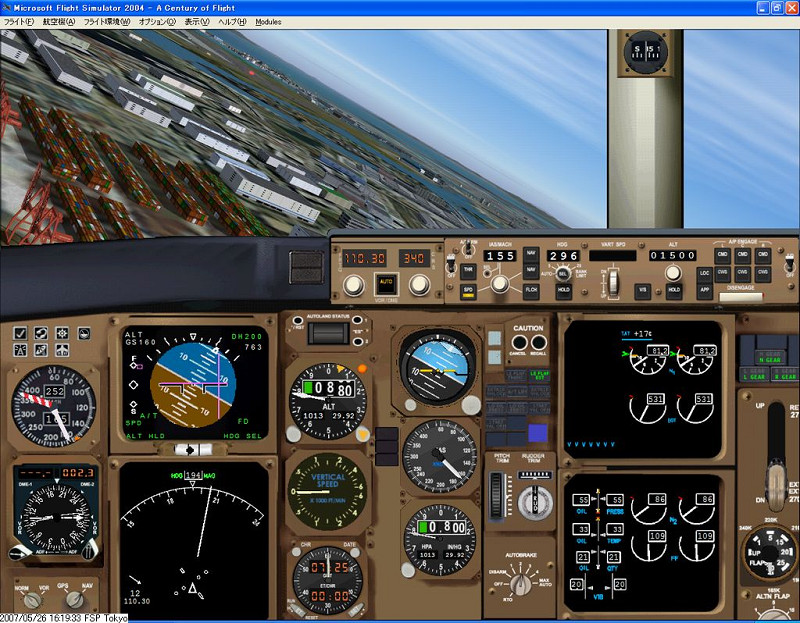The image size is (800, 623).
Task: Click the CAUTION RECALL button
Action: [538, 342]
